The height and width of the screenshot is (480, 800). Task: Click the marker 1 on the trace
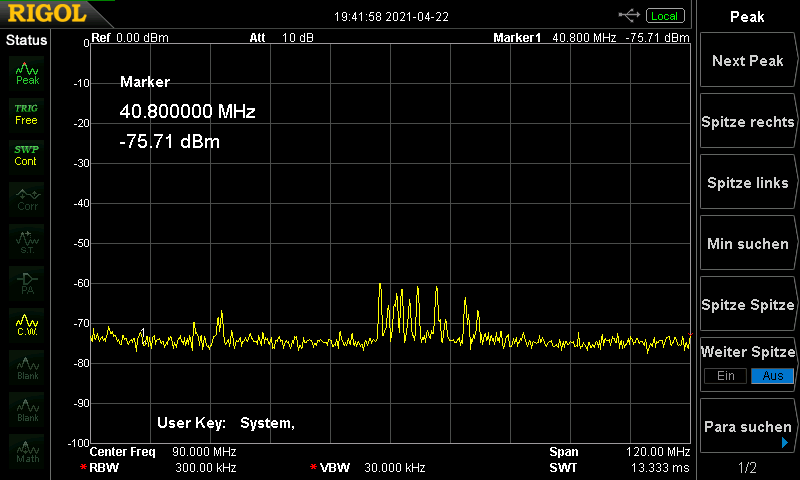pyautogui.click(x=143, y=332)
